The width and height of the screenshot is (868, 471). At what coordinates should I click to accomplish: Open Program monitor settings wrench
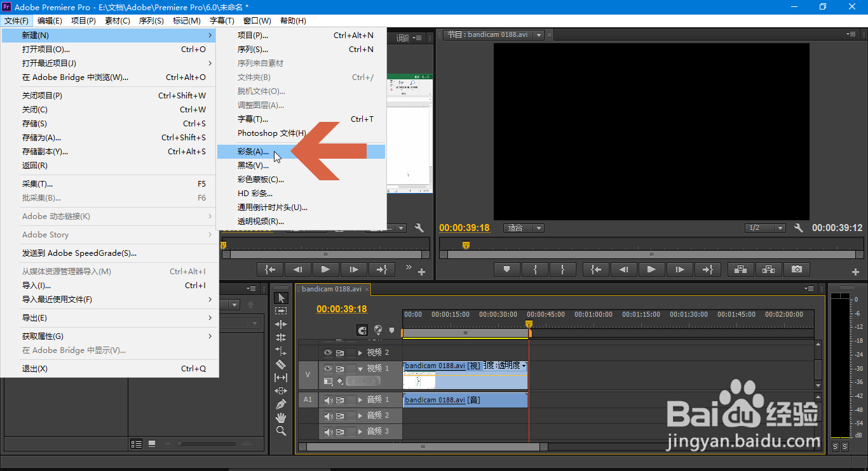tap(799, 228)
